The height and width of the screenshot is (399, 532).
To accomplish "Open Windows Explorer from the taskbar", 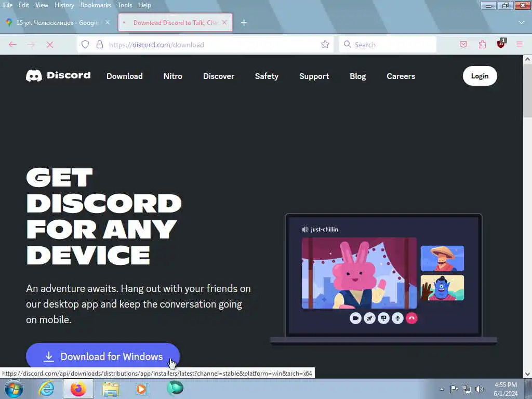I will [x=111, y=389].
